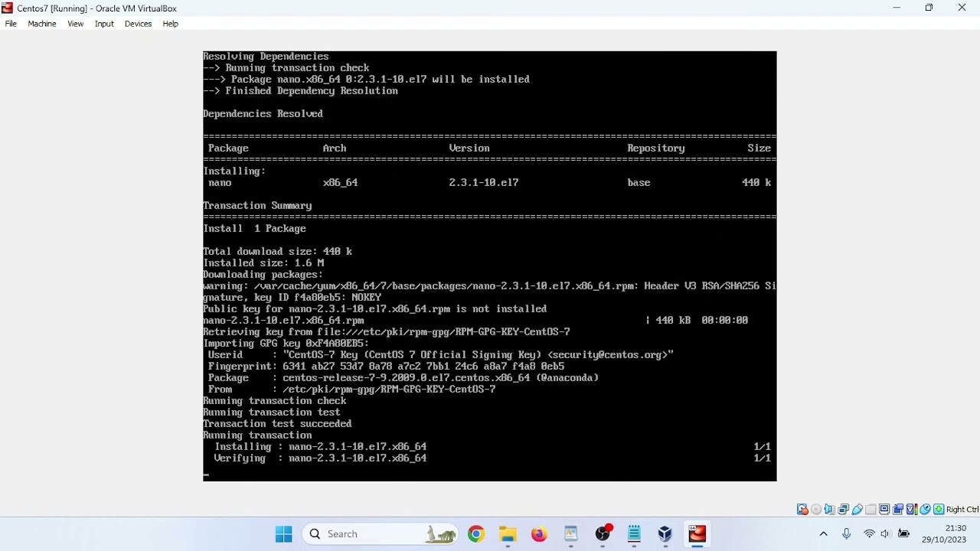The width and height of the screenshot is (980, 551).
Task: Click the shared folders status icon
Action: pos(871,509)
